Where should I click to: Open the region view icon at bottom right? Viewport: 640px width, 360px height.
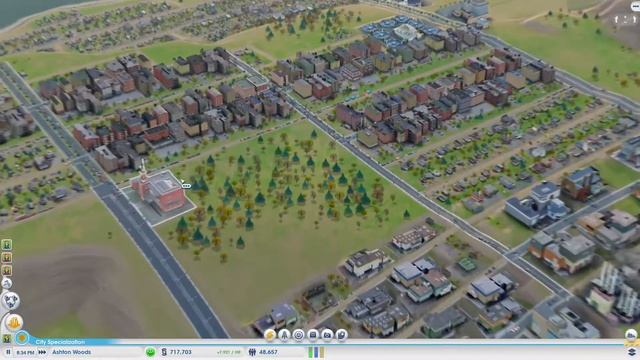(631, 336)
